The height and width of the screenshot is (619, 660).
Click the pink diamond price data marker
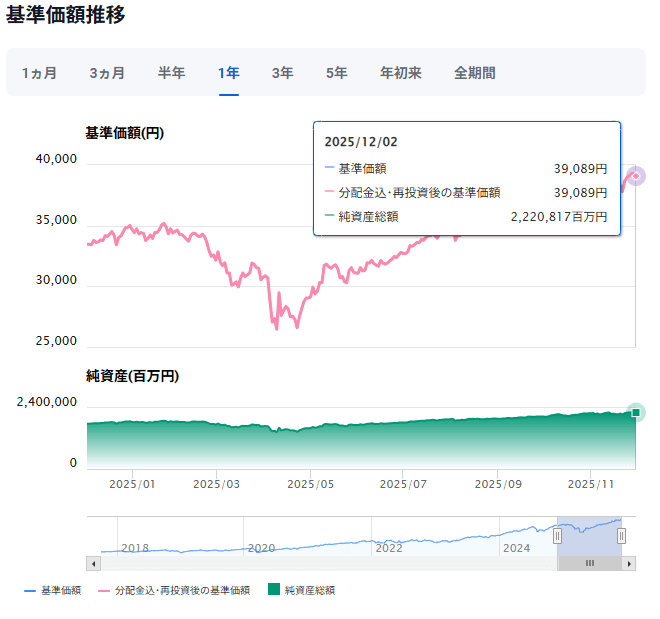tap(636, 176)
